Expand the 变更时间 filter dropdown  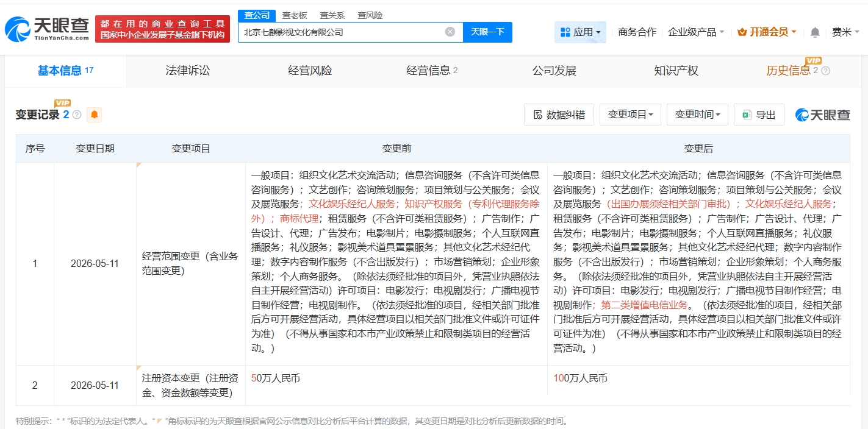click(x=697, y=115)
